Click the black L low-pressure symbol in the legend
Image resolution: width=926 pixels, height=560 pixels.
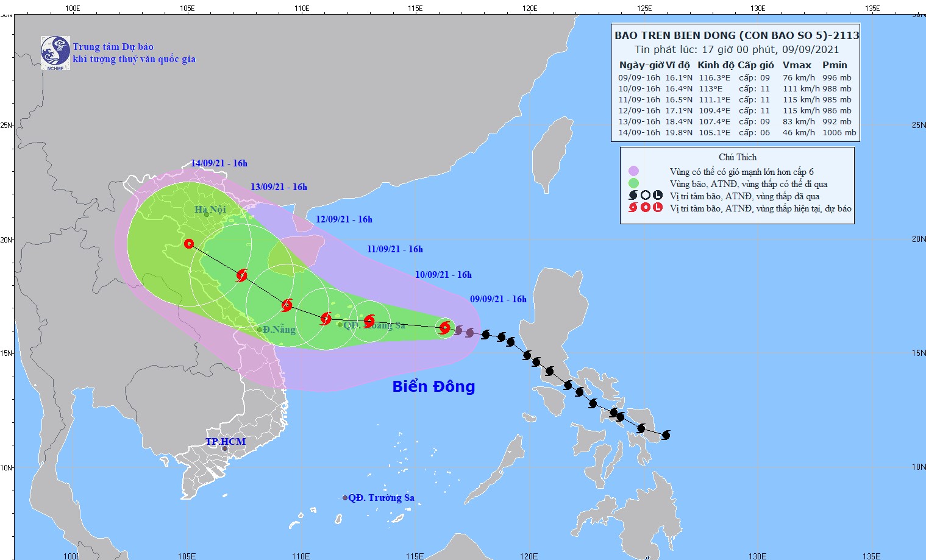click(x=658, y=196)
